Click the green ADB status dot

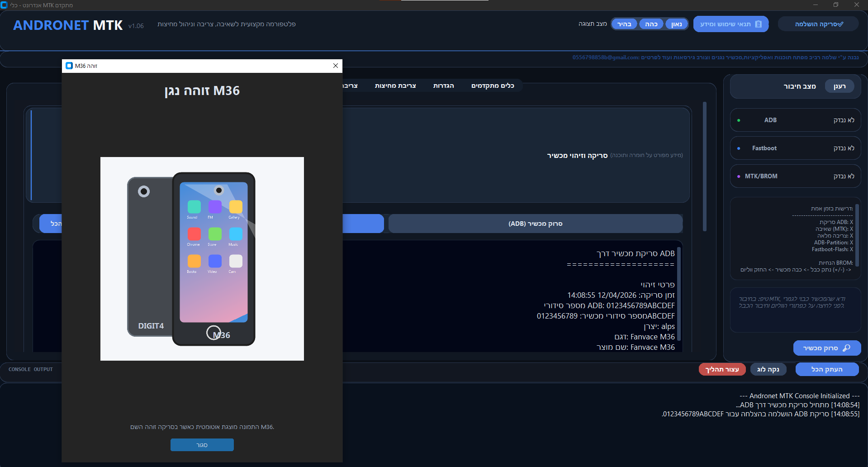(739, 120)
